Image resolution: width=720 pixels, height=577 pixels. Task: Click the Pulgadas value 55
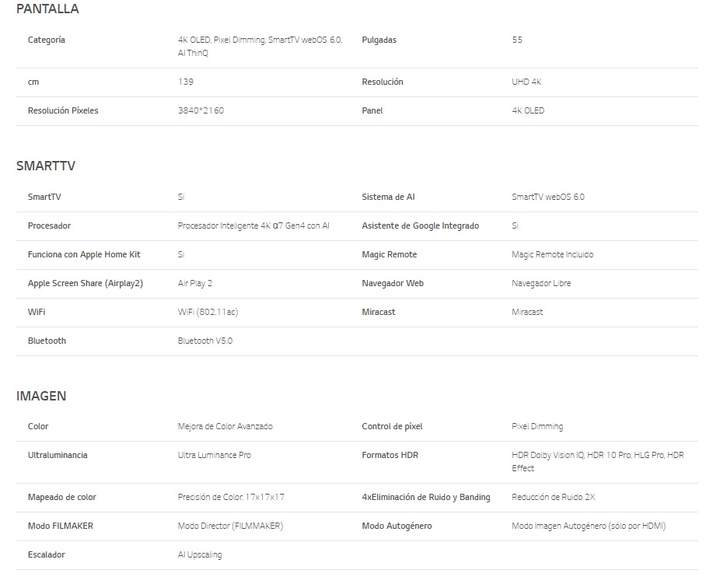(517, 40)
